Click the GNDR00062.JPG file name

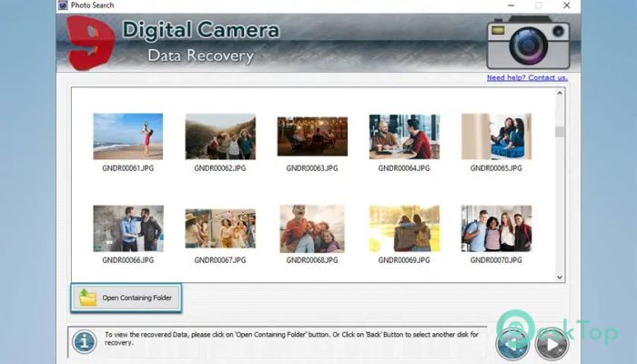point(220,168)
